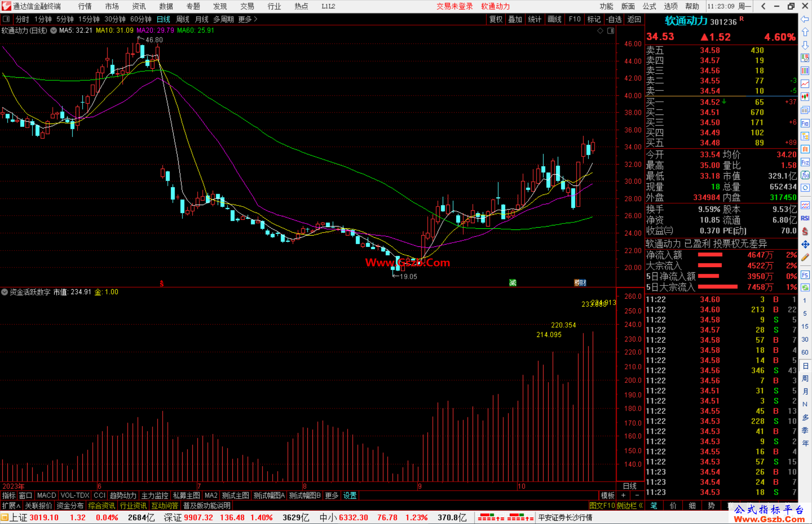Open the wavy lines indicator sidebar icon
The width and height of the screenshot is (812, 524).
[805, 205]
